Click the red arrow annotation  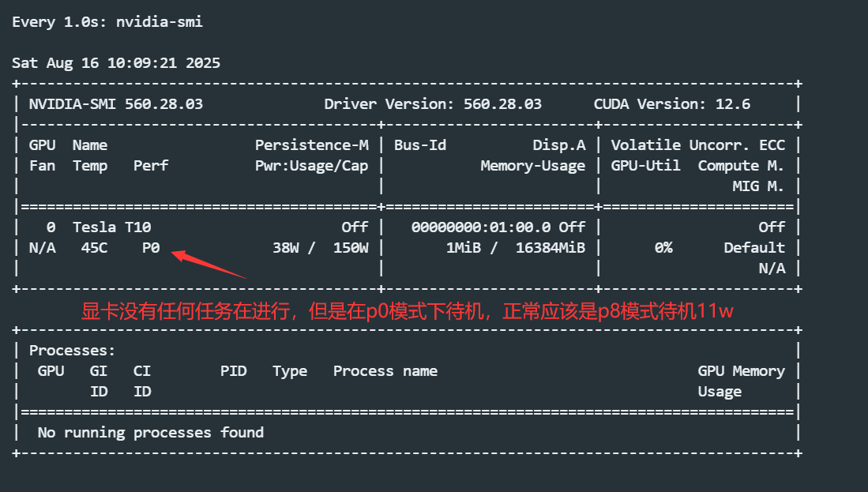[x=209, y=264]
